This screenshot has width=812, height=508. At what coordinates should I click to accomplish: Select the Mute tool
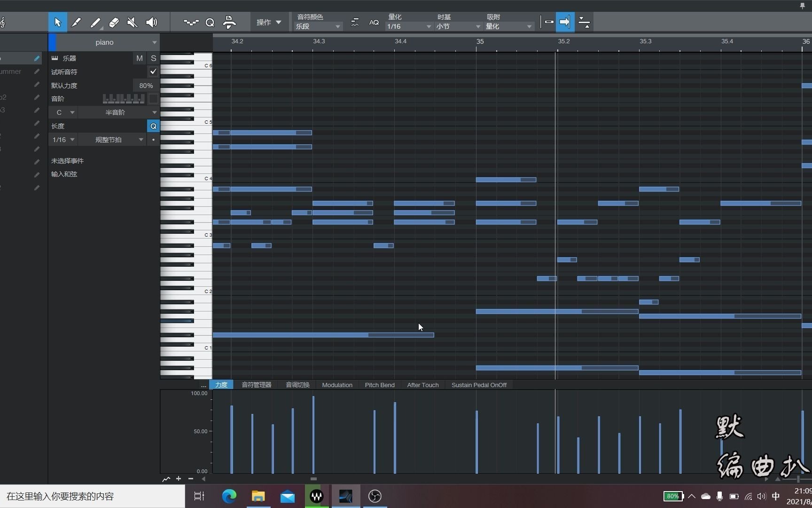point(133,22)
